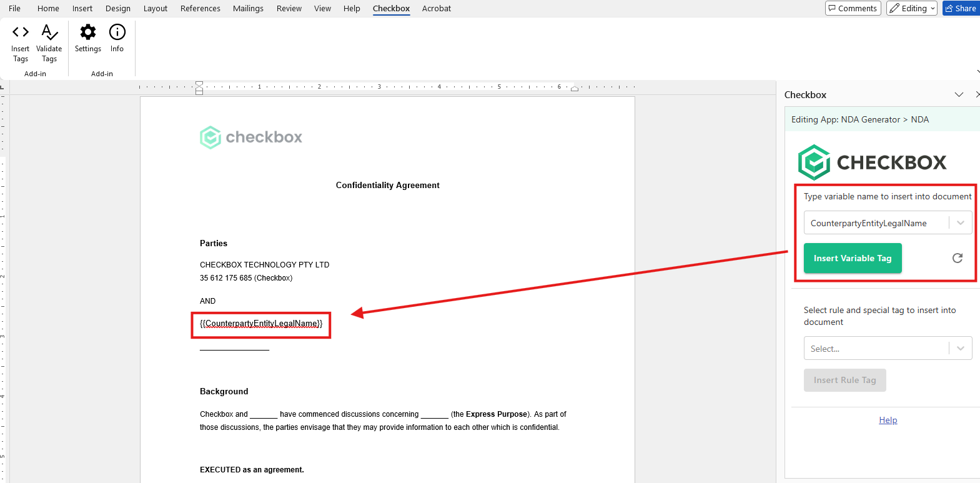
Task: Show add-in Info from the ribbon
Action: point(117,38)
